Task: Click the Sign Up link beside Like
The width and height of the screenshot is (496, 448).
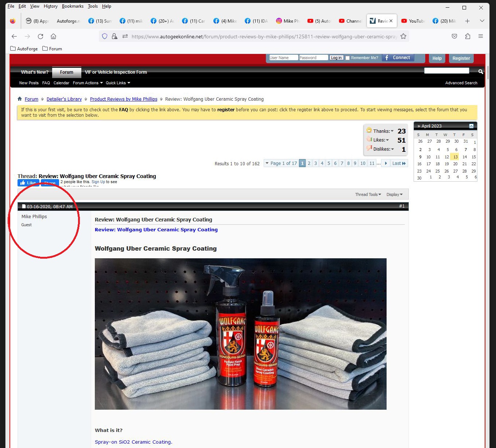Action: (x=98, y=182)
